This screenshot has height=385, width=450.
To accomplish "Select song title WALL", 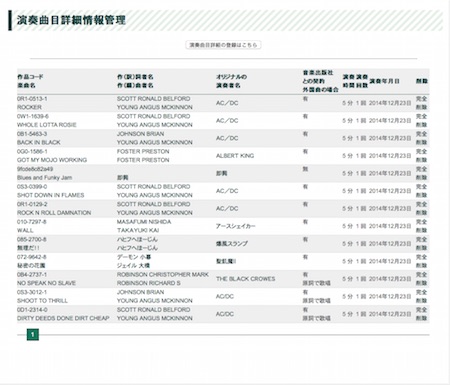I will click(25, 230).
